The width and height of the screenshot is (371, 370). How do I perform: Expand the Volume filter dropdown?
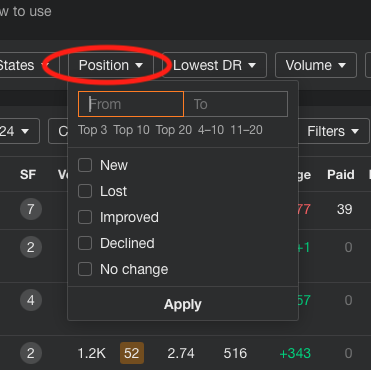point(316,65)
